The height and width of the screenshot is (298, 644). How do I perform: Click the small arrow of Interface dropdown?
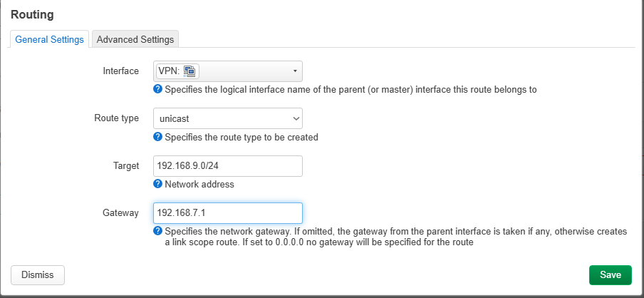tap(294, 71)
